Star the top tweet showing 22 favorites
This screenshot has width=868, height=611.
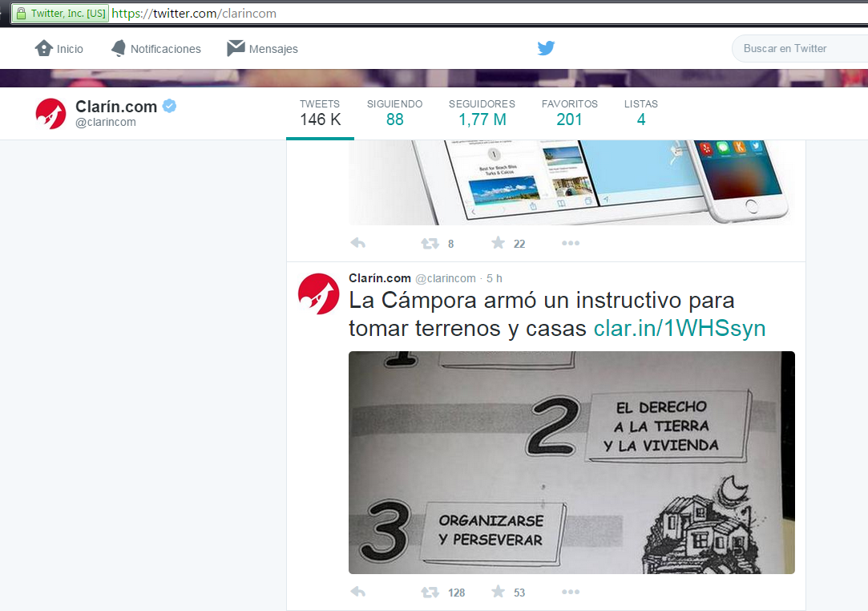(499, 242)
